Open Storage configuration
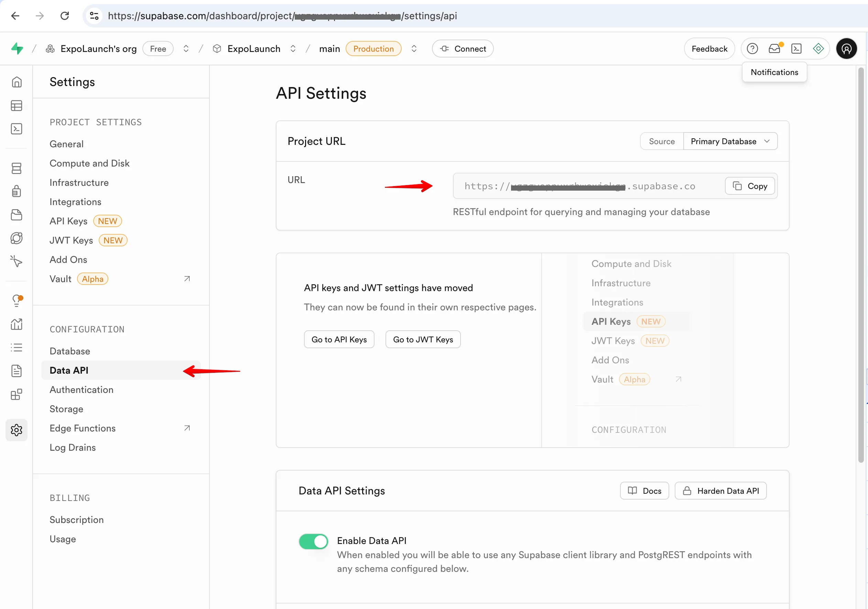The height and width of the screenshot is (609, 868). [x=66, y=409]
